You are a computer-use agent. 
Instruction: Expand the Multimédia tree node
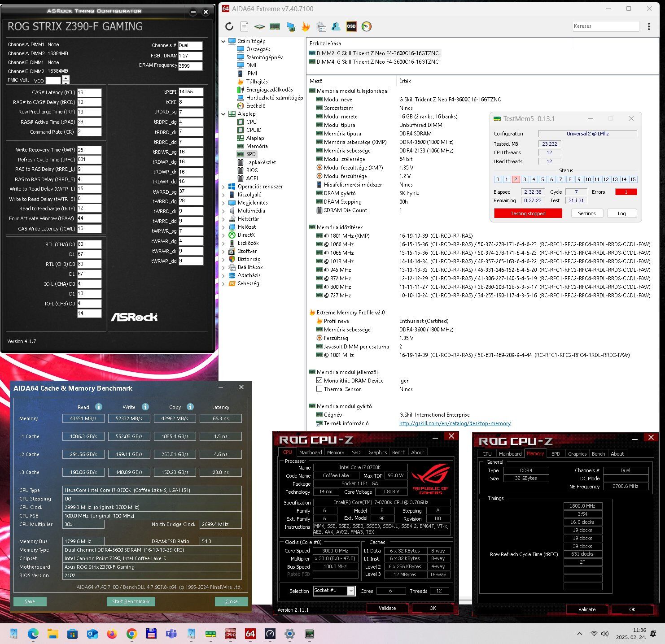(223, 211)
